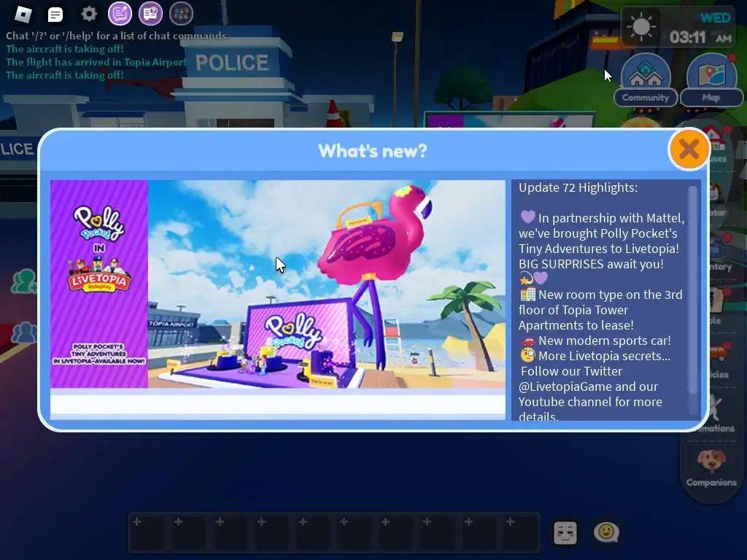Click the blue group icon on left edge
The width and height of the screenshot is (747, 560).
click(24, 332)
